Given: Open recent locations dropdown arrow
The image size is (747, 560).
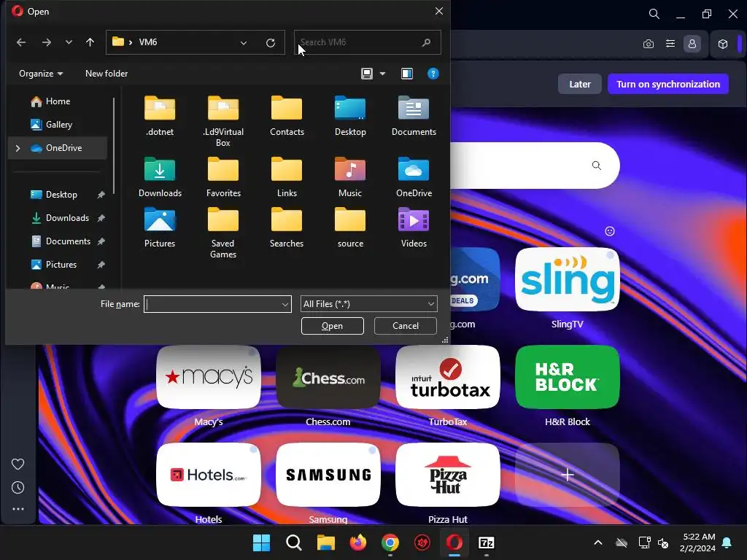Looking at the screenshot, I should [x=69, y=42].
